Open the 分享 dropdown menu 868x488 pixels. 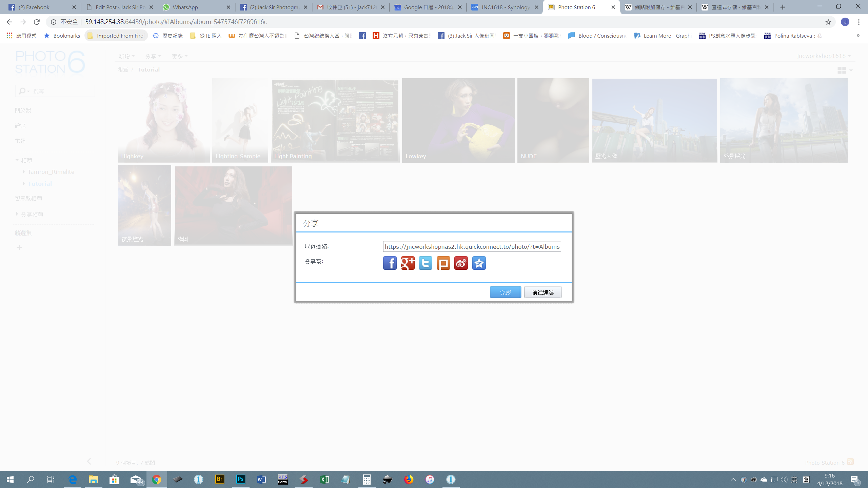tap(153, 56)
